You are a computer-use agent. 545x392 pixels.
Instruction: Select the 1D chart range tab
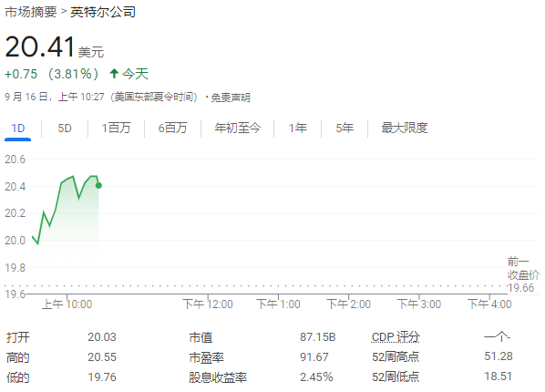point(17,128)
